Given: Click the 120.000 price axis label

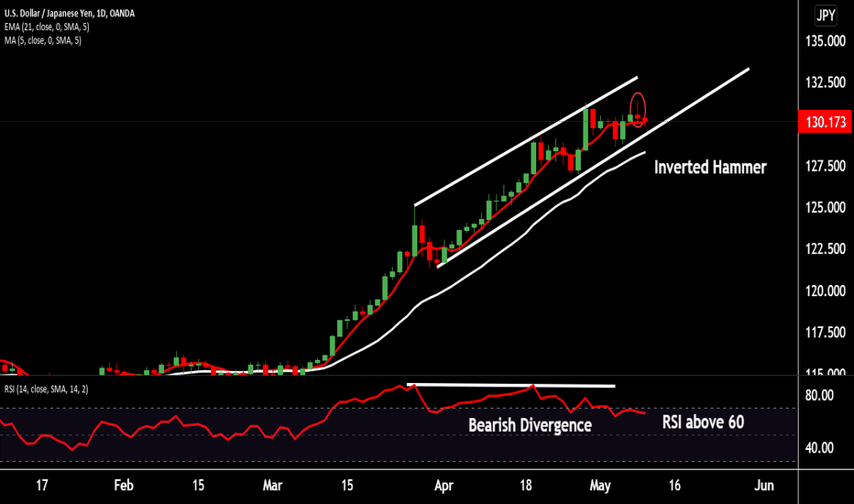Looking at the screenshot, I should coord(825,290).
